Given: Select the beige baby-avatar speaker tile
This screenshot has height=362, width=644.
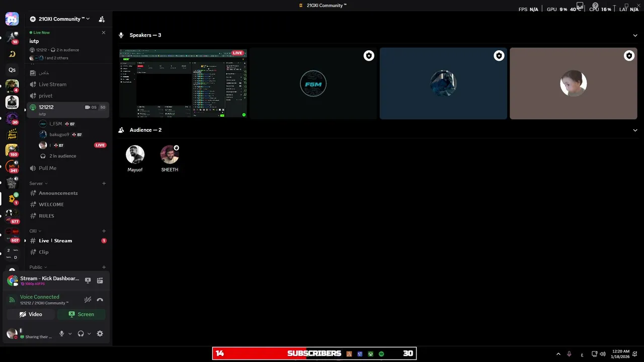Looking at the screenshot, I should point(574,83).
